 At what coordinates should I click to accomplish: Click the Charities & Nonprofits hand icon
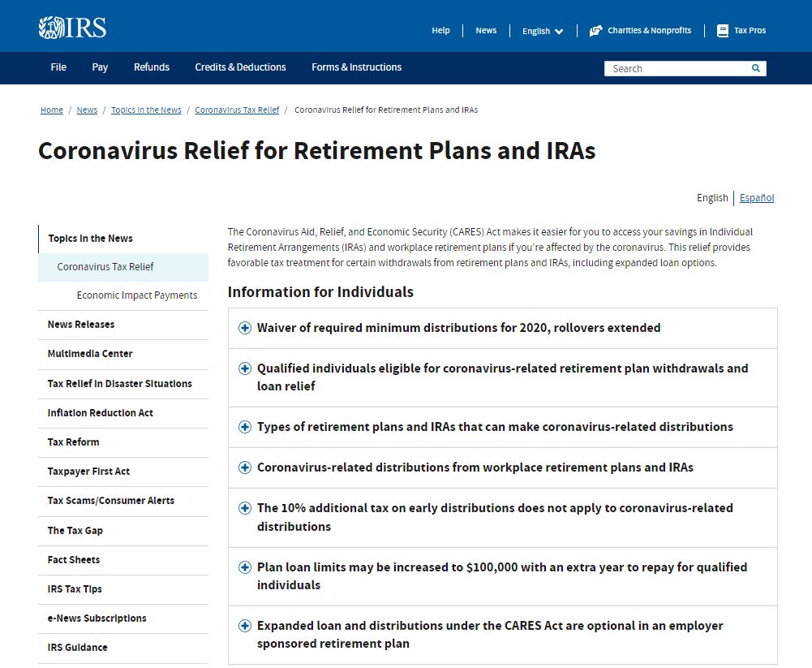(x=595, y=31)
